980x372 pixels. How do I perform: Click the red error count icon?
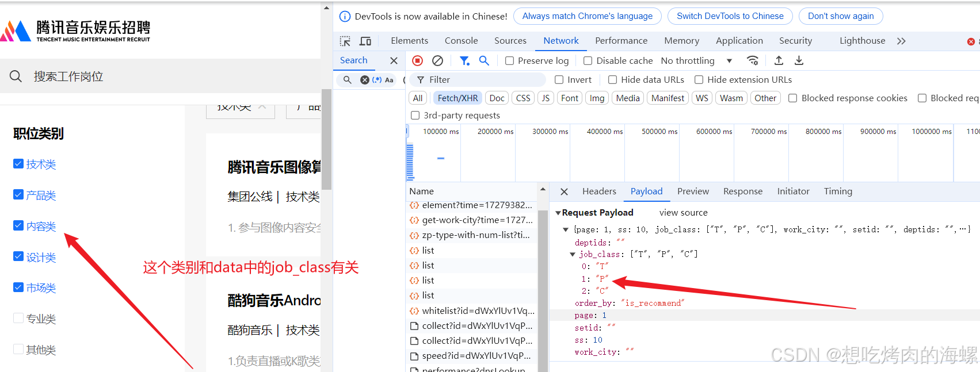(x=971, y=41)
